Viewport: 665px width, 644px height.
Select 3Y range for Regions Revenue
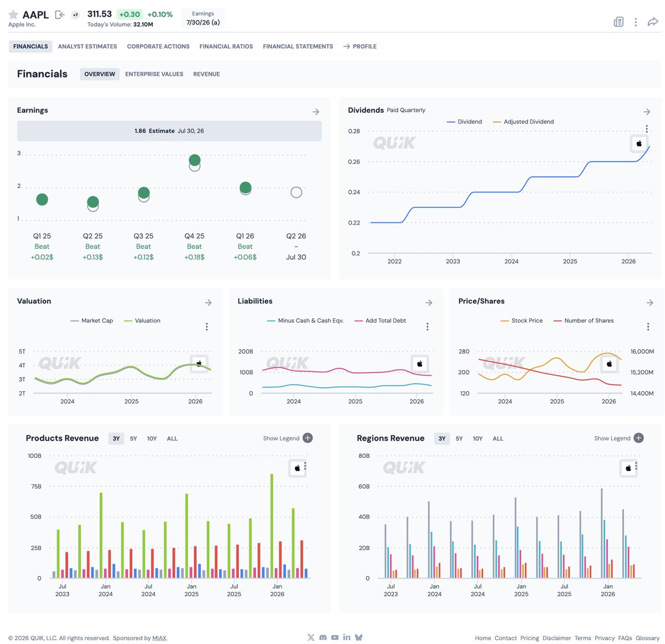coord(442,438)
